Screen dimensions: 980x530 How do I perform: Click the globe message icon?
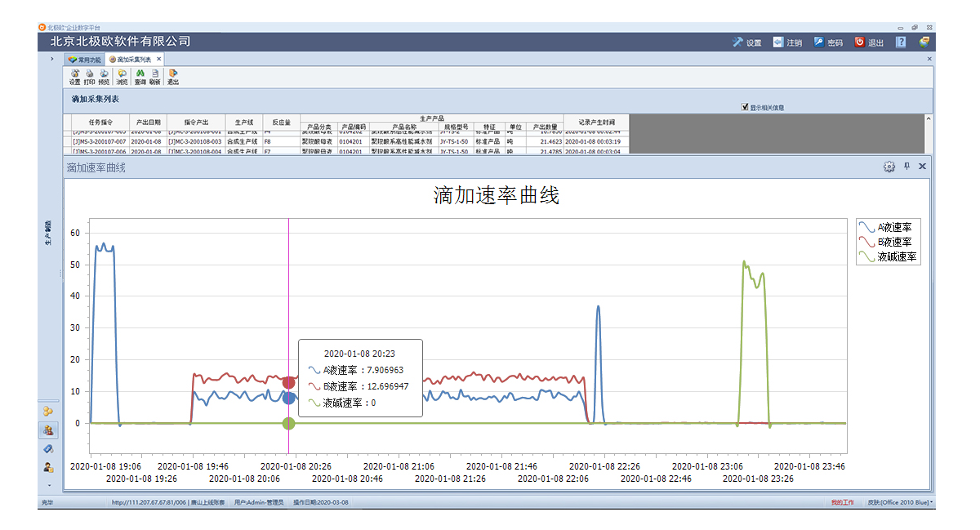point(924,42)
